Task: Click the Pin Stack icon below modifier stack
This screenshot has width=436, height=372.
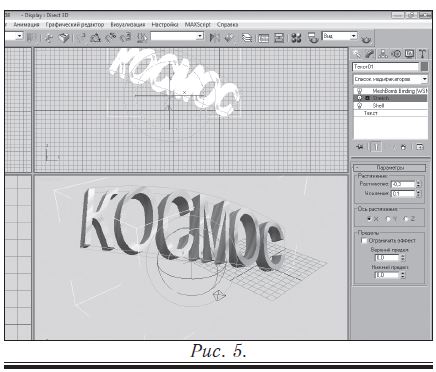Action: tap(360, 147)
